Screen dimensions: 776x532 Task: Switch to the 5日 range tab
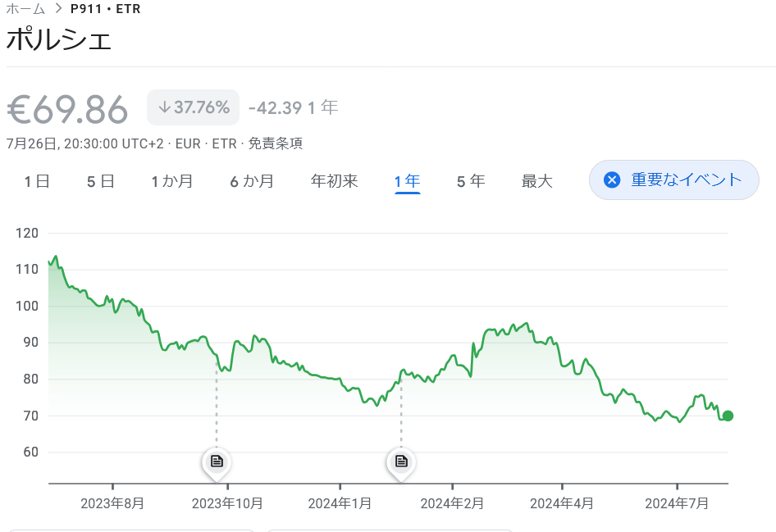[101, 181]
